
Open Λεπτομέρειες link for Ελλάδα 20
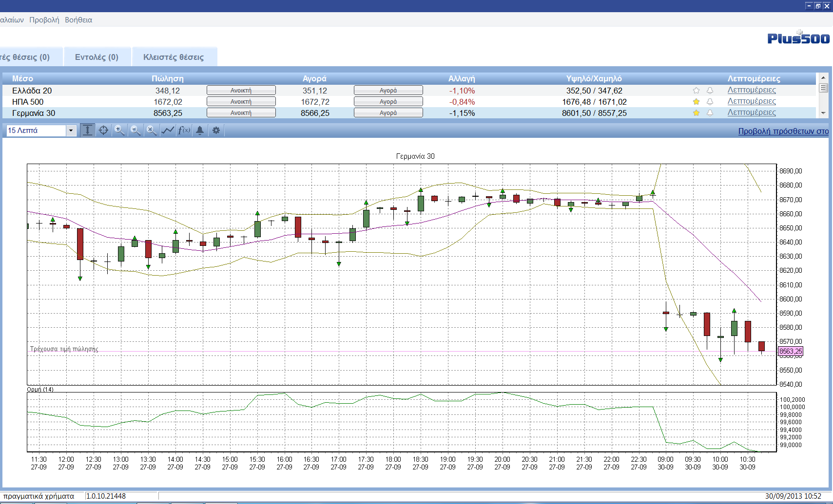(752, 90)
